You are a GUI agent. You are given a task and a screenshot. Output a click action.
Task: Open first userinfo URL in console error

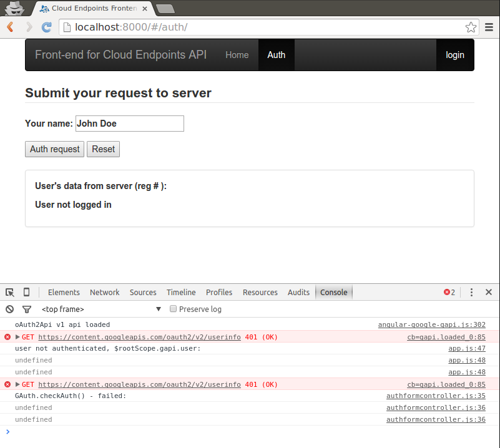point(139,337)
